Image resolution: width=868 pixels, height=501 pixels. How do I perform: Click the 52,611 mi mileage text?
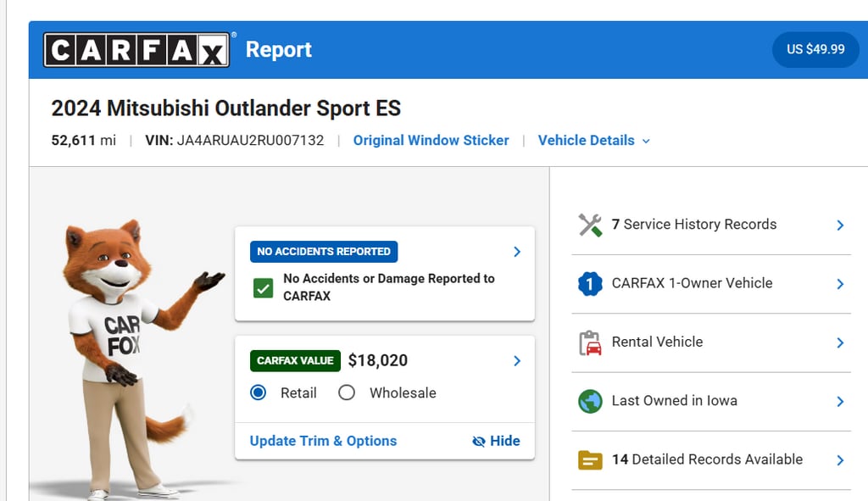coord(84,141)
